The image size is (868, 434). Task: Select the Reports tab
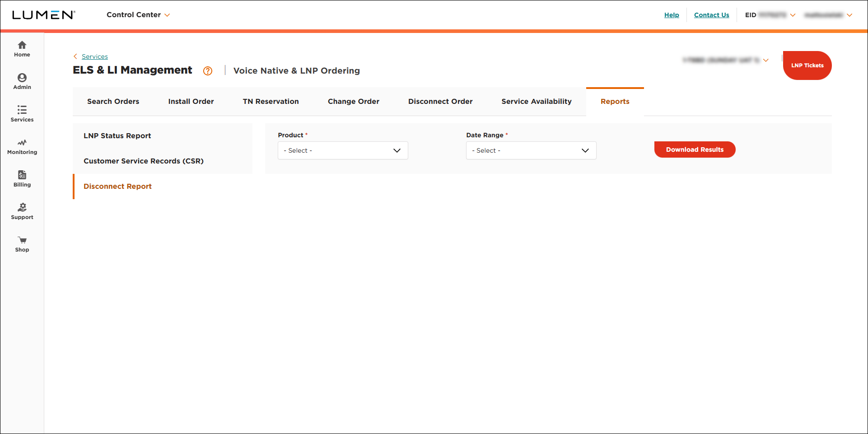pos(615,102)
